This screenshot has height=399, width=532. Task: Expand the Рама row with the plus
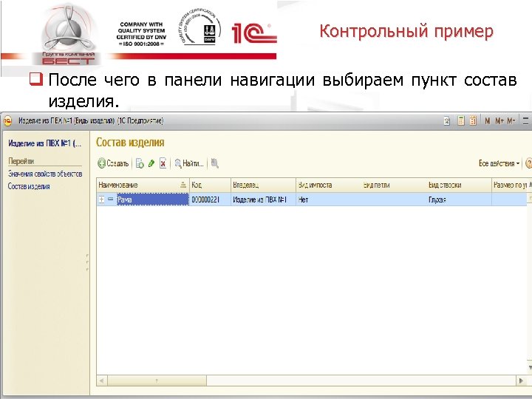coord(101,199)
